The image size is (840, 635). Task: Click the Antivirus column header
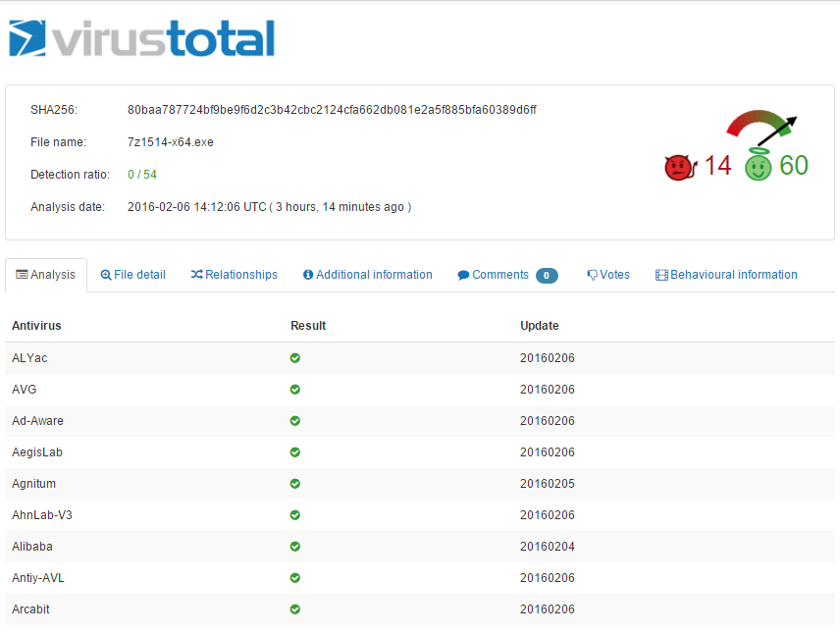pyautogui.click(x=36, y=326)
